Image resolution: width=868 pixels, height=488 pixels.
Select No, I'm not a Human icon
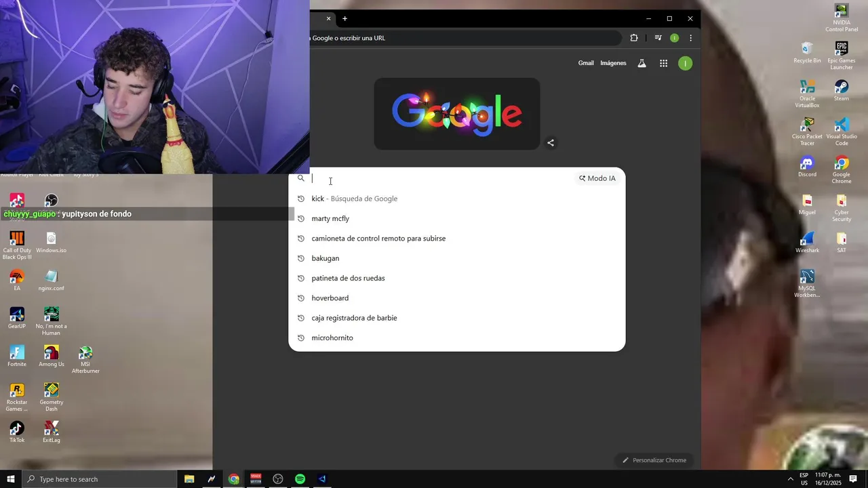pyautogui.click(x=52, y=321)
